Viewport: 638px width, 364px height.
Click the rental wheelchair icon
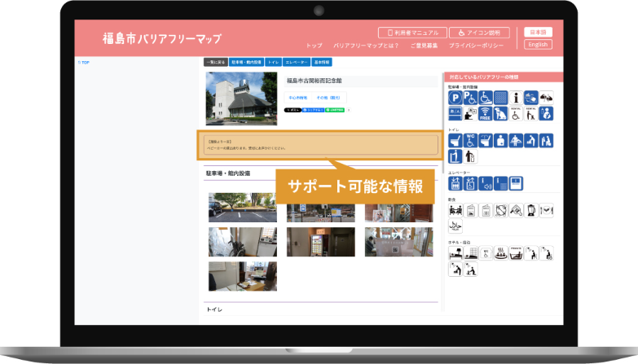(x=516, y=113)
